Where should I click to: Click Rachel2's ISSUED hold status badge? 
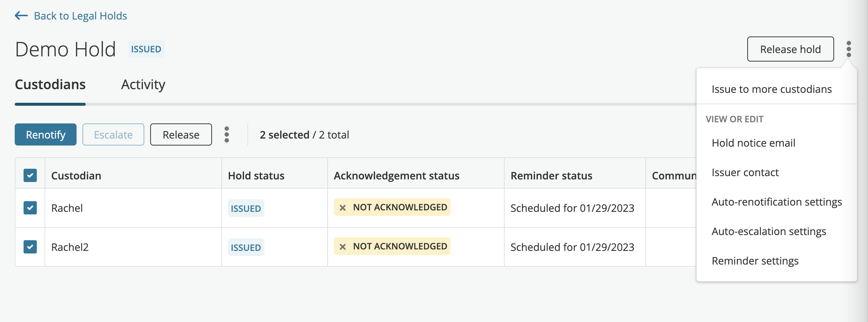click(246, 247)
